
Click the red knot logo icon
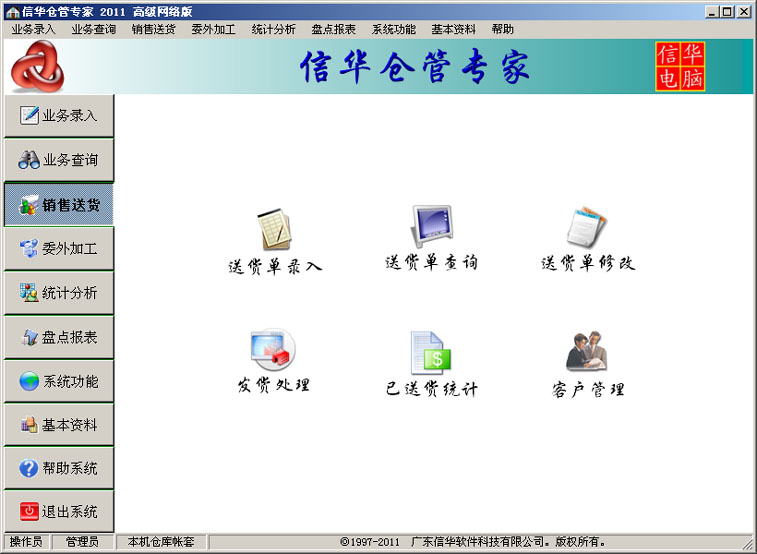pos(37,67)
